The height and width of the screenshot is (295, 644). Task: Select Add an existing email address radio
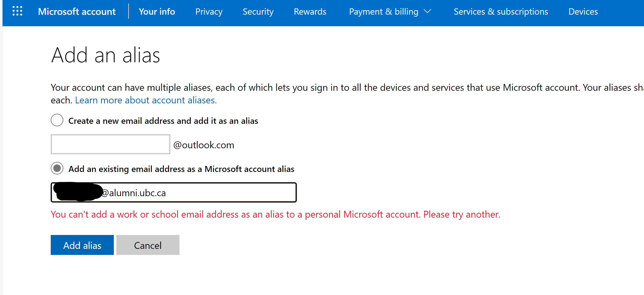(x=57, y=168)
